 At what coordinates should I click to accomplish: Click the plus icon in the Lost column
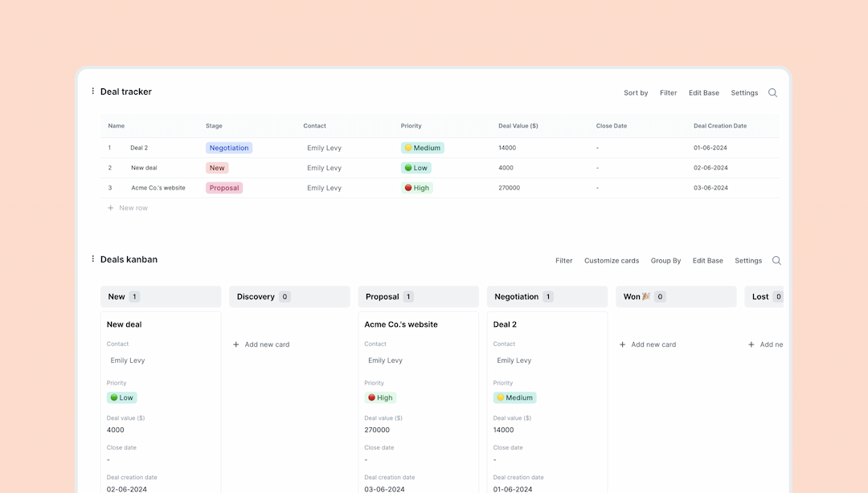751,344
